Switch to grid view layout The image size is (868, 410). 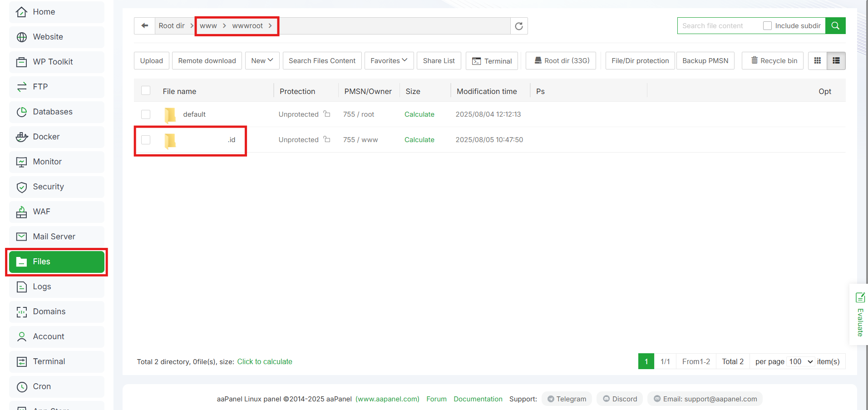pyautogui.click(x=817, y=60)
